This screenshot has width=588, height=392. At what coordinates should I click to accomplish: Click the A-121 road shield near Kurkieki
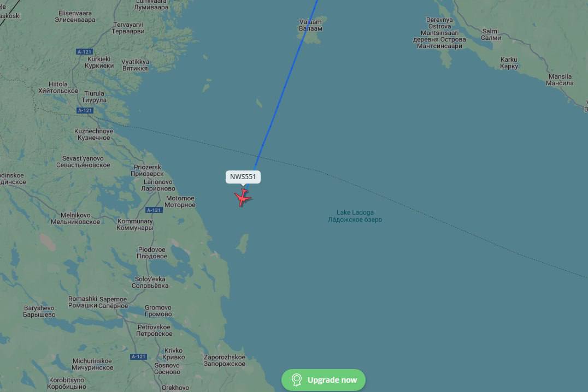[x=84, y=52]
